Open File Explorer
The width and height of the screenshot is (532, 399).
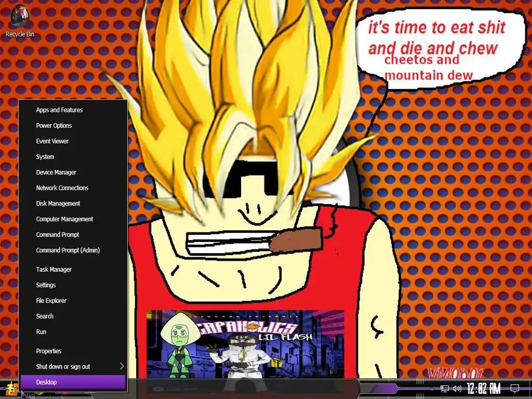[x=73, y=301]
